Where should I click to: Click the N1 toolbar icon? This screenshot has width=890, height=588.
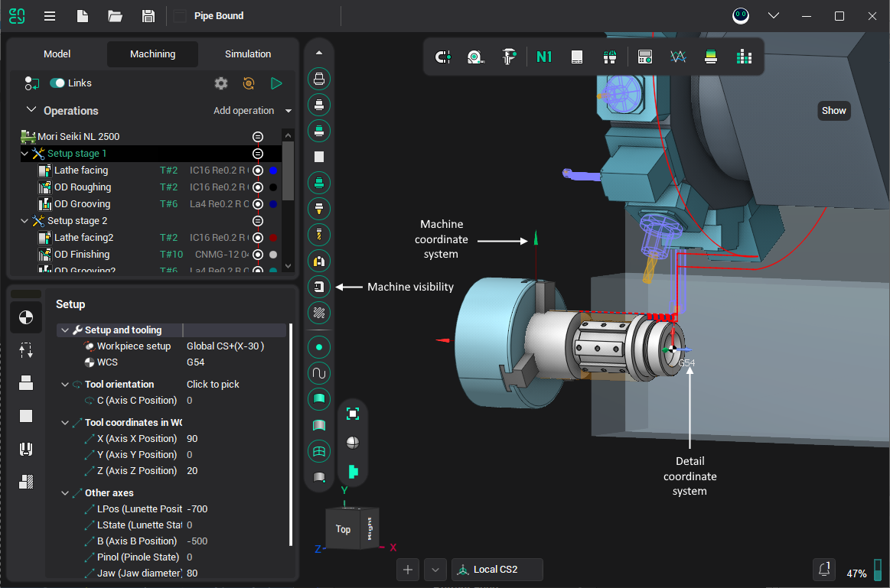click(x=544, y=57)
